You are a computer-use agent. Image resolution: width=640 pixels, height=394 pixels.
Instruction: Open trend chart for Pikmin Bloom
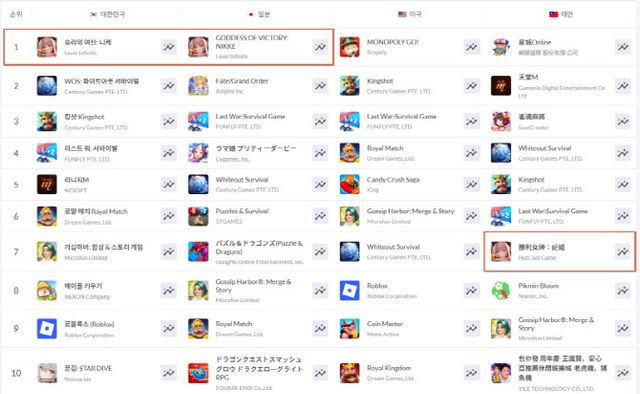coord(623,290)
